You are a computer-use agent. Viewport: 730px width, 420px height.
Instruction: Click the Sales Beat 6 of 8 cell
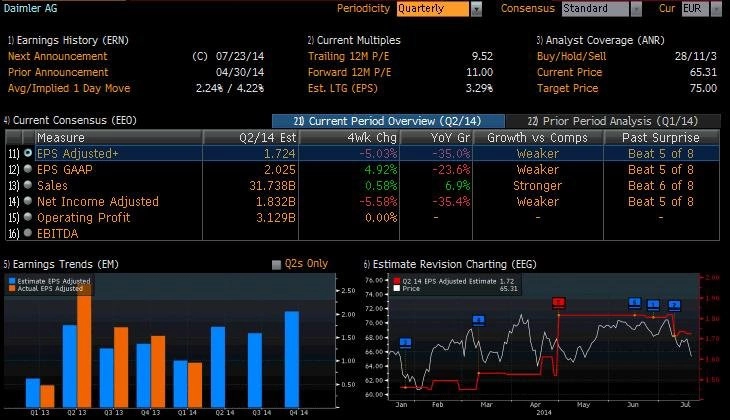click(x=661, y=185)
